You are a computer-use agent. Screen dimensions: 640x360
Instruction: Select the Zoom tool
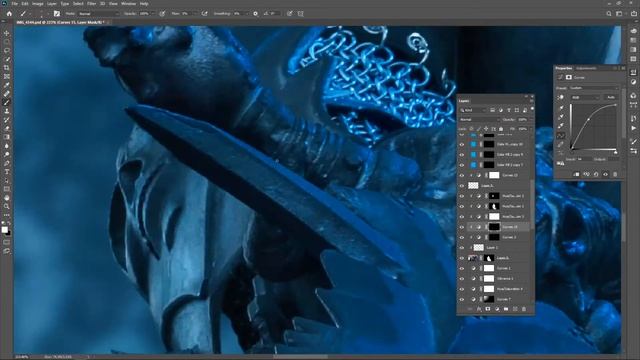(x=7, y=207)
